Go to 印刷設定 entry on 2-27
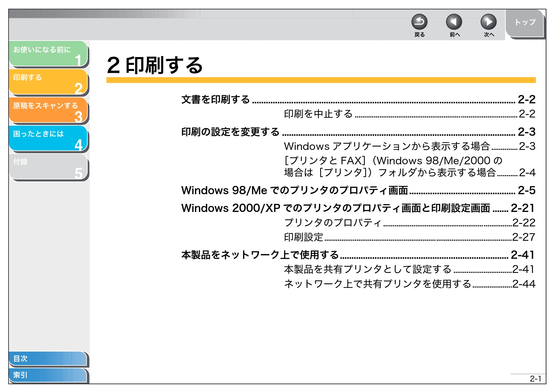This screenshot has width=554, height=392. 409,237
